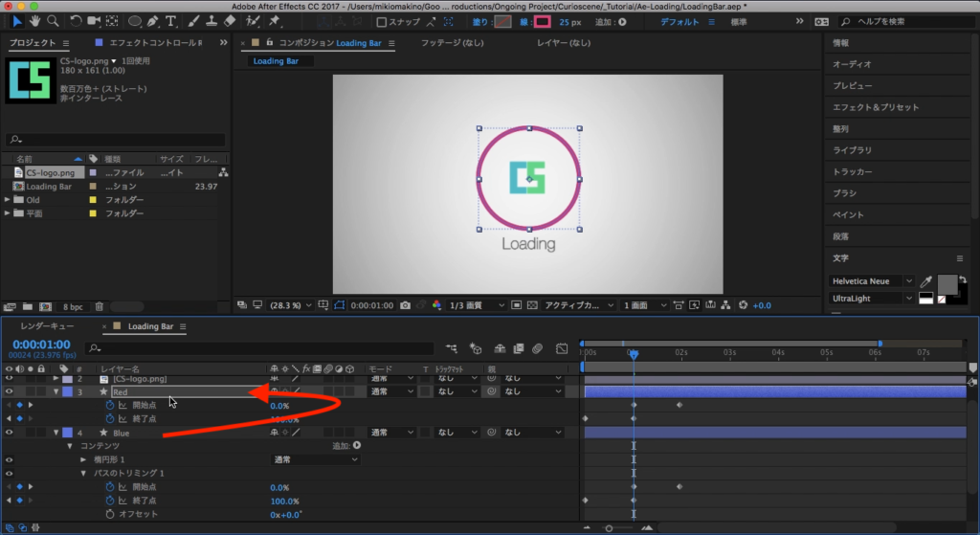Expand the 楕円形 1 group
Screen dimensions: 980x535
(x=83, y=460)
